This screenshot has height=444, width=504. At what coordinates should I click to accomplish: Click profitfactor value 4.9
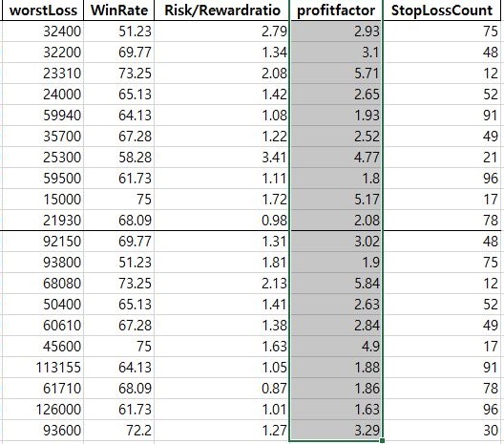tap(336, 346)
